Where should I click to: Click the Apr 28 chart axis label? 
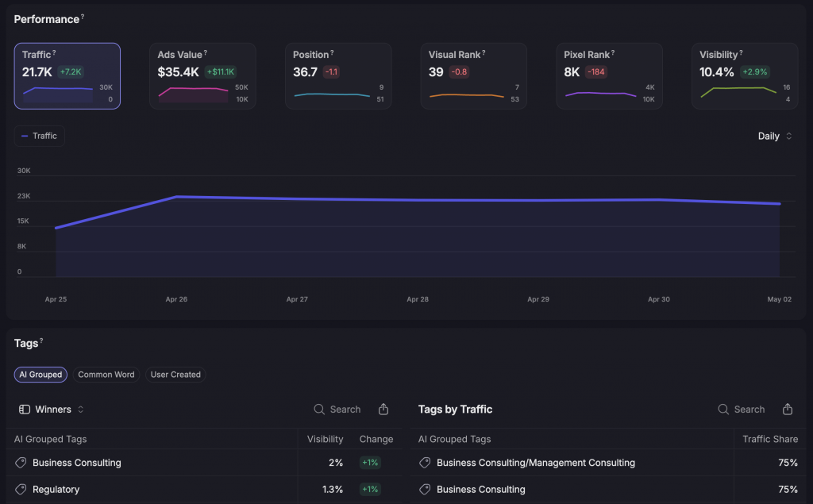click(x=418, y=299)
